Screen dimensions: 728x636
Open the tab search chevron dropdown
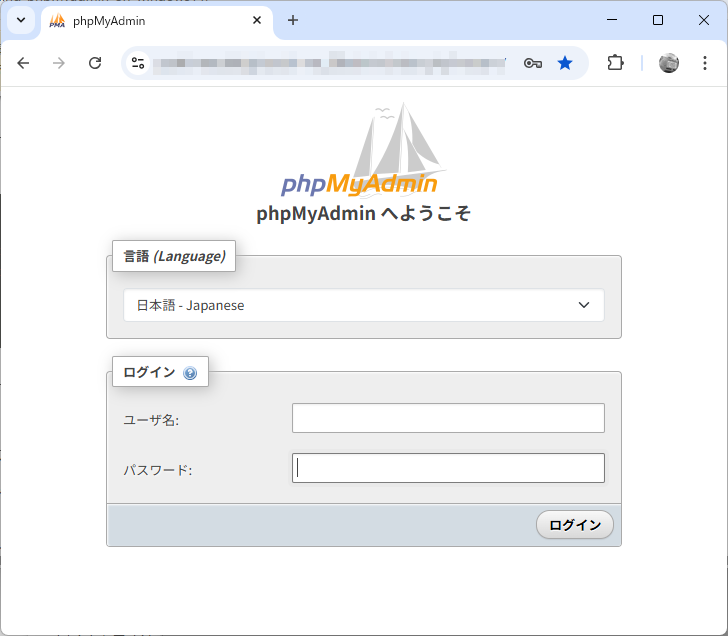click(x=20, y=20)
